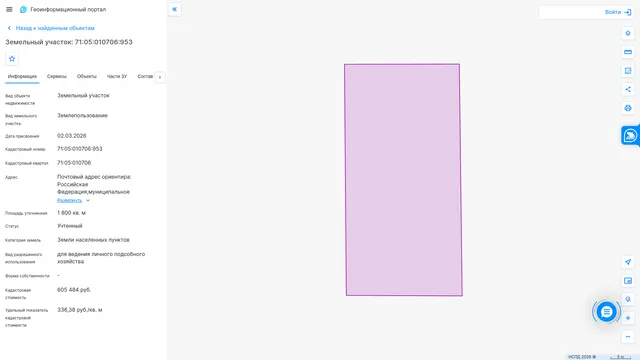Zoom out the map with minus
This screenshot has width=640, height=360.
tap(628, 337)
